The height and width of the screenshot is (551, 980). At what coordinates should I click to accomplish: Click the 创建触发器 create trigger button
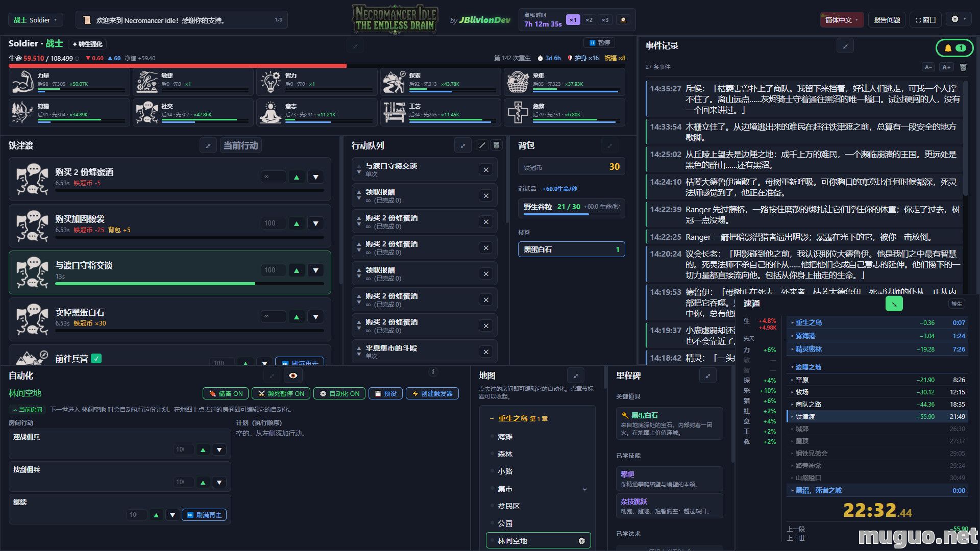click(x=432, y=394)
